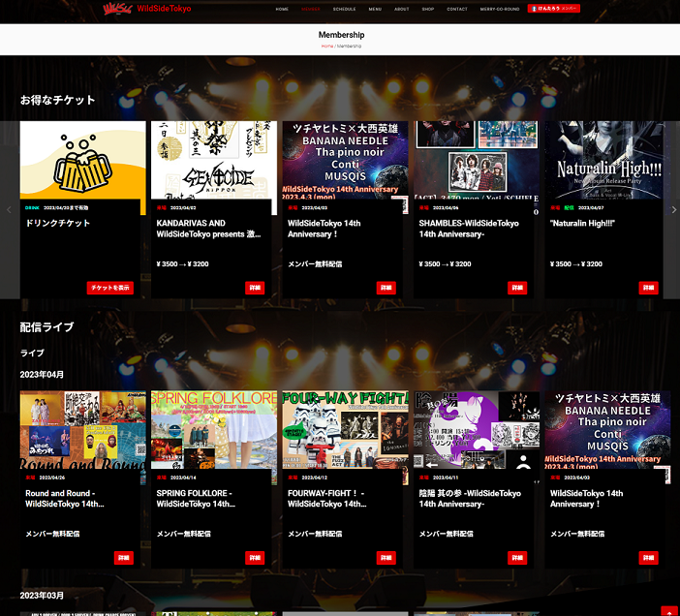
Task: Click the 陰陽 其の参 card title
Action: pos(470,499)
